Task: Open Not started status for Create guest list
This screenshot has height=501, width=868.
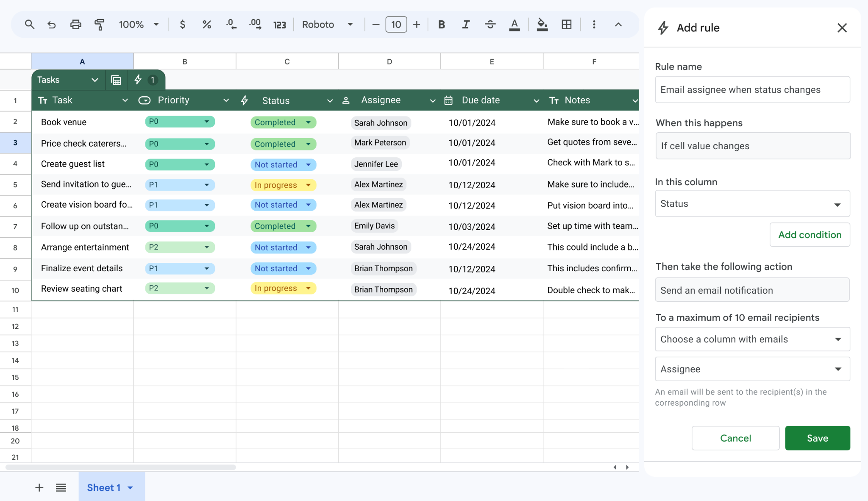Action: [x=283, y=164]
